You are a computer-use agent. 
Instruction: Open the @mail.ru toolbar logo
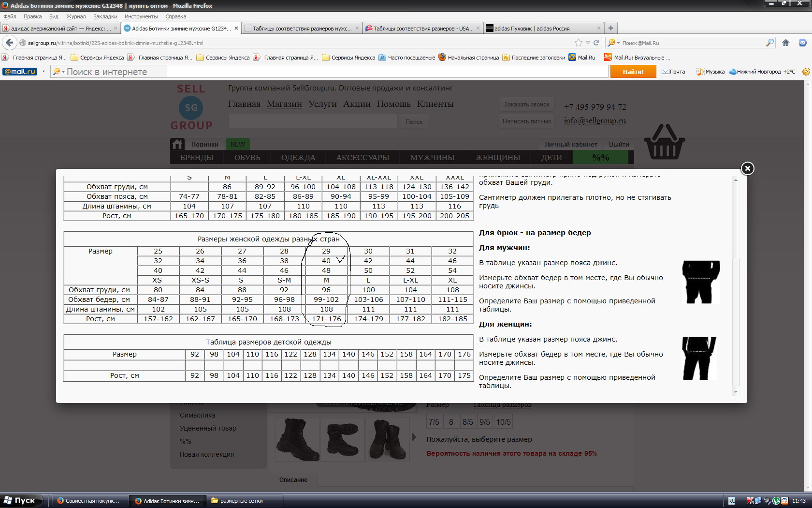coord(20,72)
